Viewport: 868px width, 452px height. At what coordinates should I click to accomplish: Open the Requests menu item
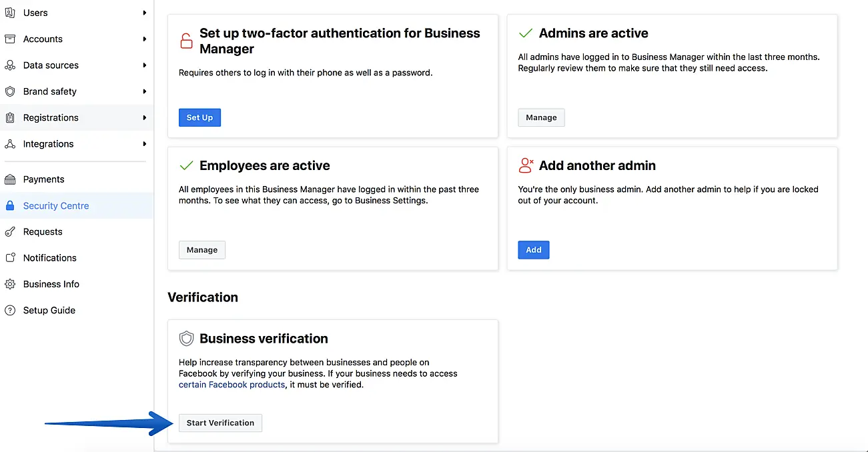tap(43, 232)
